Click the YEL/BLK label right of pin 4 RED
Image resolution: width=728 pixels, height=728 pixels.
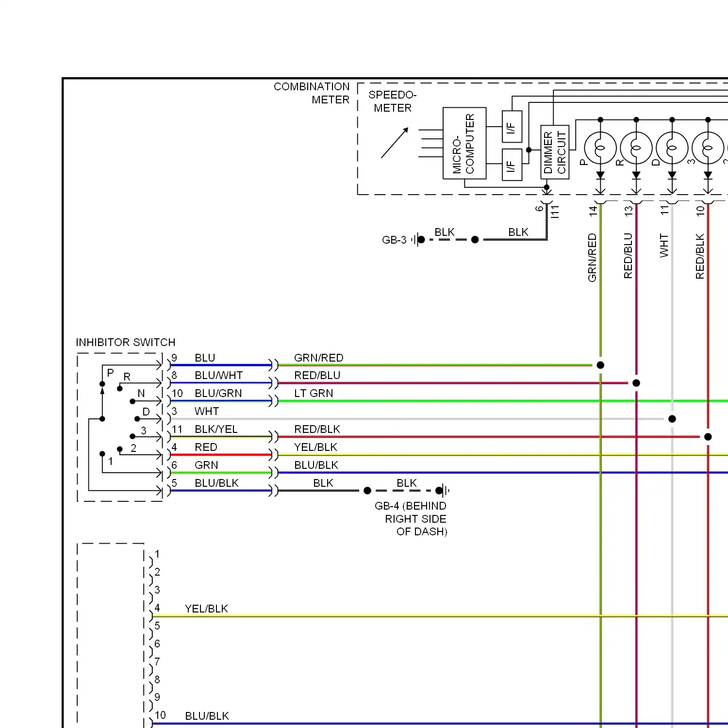[x=315, y=447]
